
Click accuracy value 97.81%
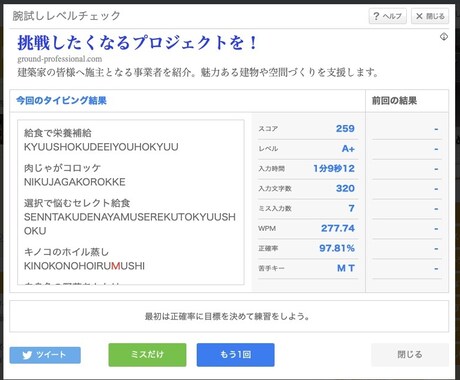pyautogui.click(x=337, y=248)
